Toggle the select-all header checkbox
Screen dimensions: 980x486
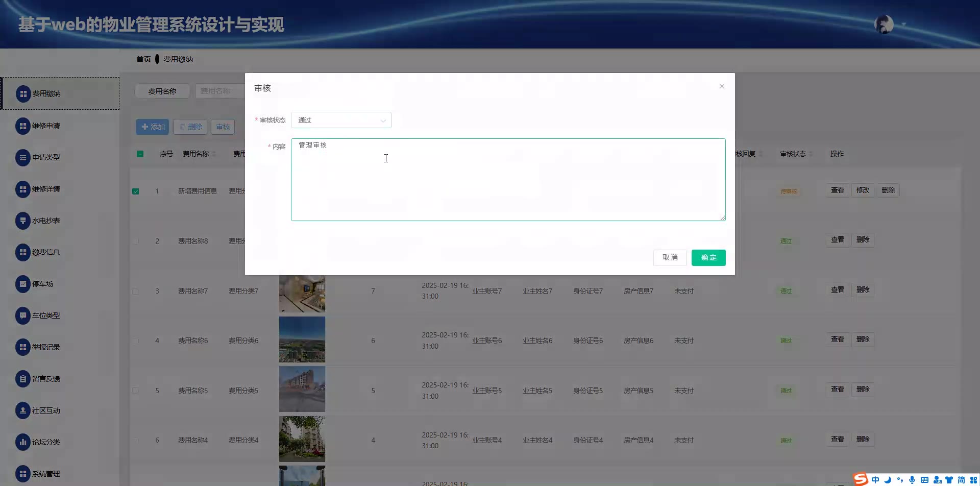pos(140,154)
